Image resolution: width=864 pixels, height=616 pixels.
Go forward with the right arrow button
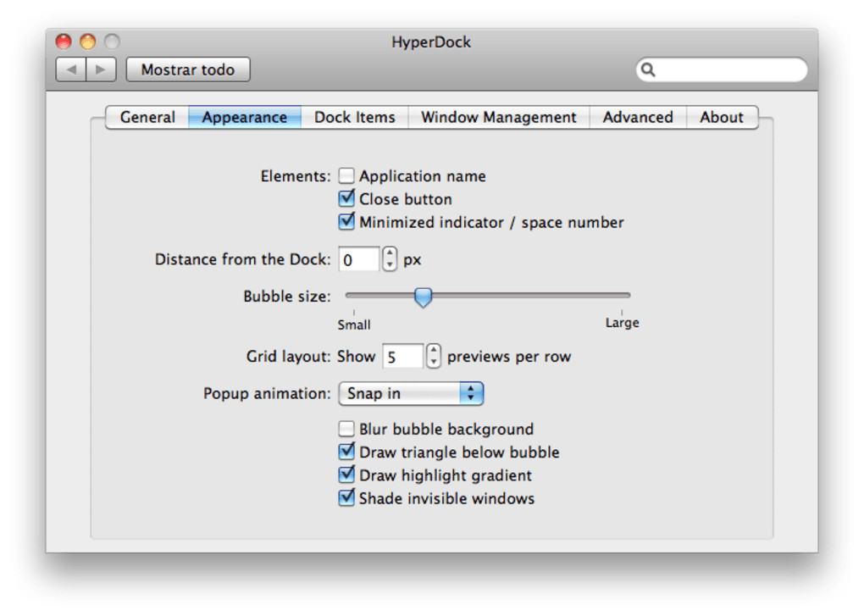[101, 69]
